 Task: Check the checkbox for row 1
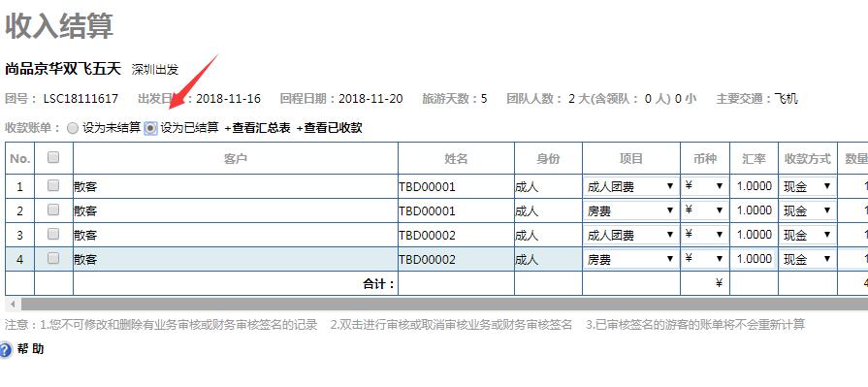pyautogui.click(x=53, y=185)
